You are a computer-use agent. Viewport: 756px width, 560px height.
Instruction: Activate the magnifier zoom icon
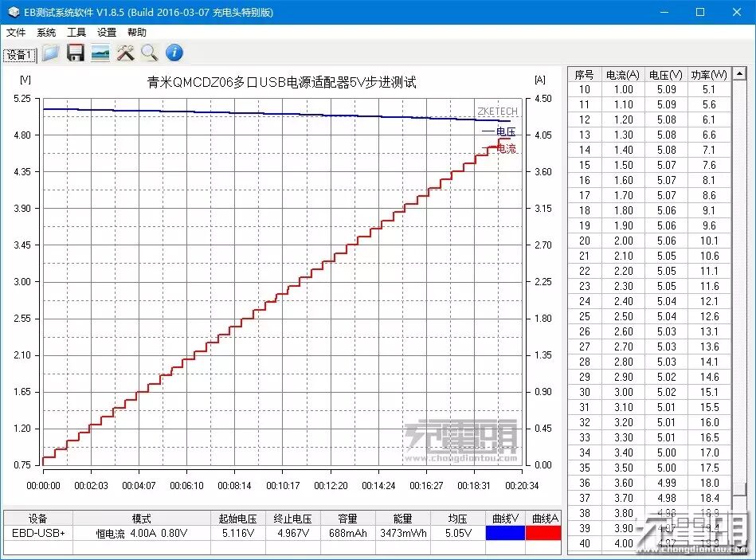(x=150, y=53)
